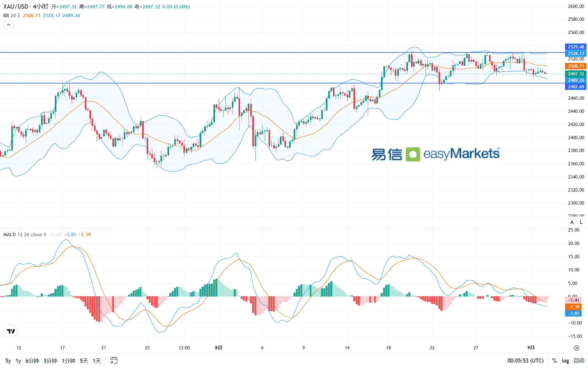Click the 2482.69 horizontal line price label
This screenshot has width=588, height=368.
click(x=576, y=87)
